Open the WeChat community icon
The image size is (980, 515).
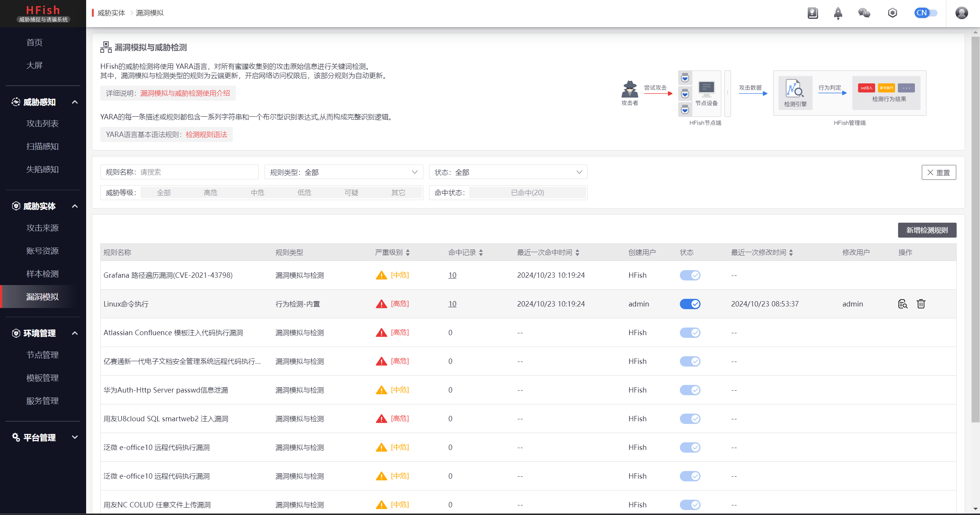point(864,13)
